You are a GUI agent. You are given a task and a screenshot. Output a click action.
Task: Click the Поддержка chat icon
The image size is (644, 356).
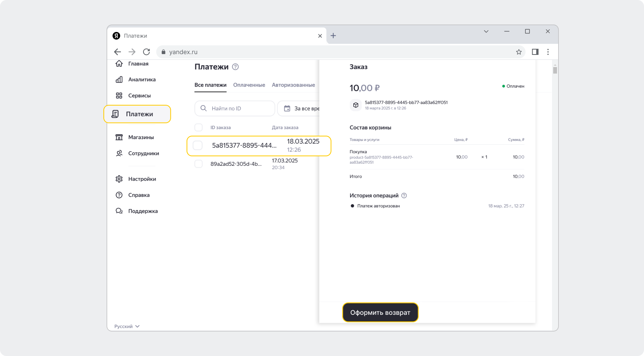(x=119, y=211)
